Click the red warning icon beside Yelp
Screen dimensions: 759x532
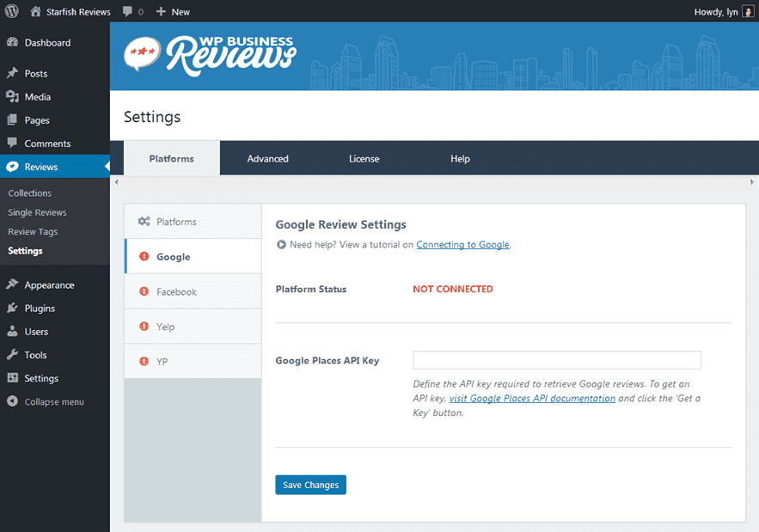[x=144, y=327]
